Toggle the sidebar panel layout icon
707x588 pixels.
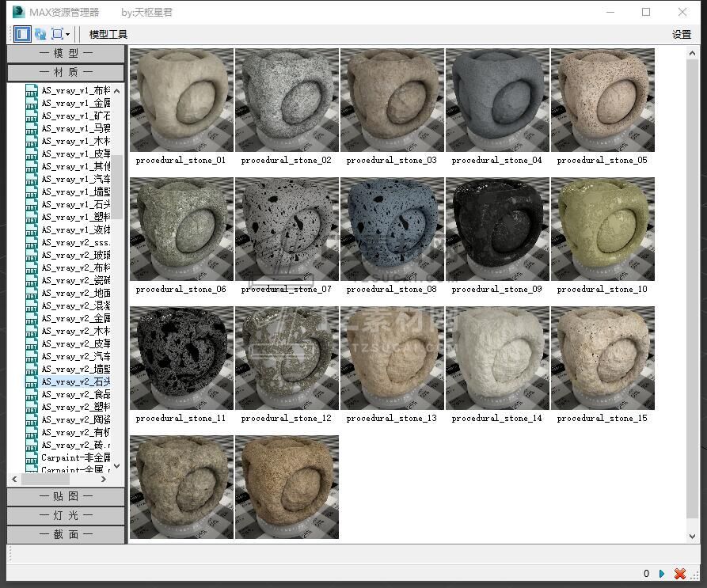[x=21, y=34]
